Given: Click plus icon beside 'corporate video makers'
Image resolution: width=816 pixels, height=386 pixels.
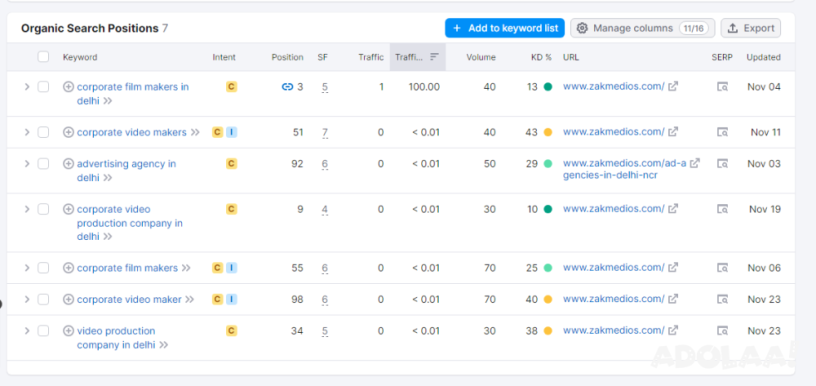Looking at the screenshot, I should (68, 132).
